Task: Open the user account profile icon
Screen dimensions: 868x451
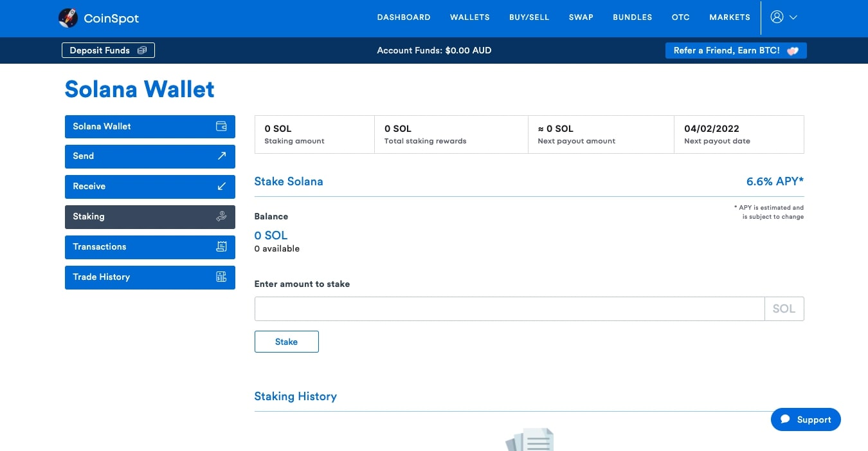Action: [x=777, y=17]
